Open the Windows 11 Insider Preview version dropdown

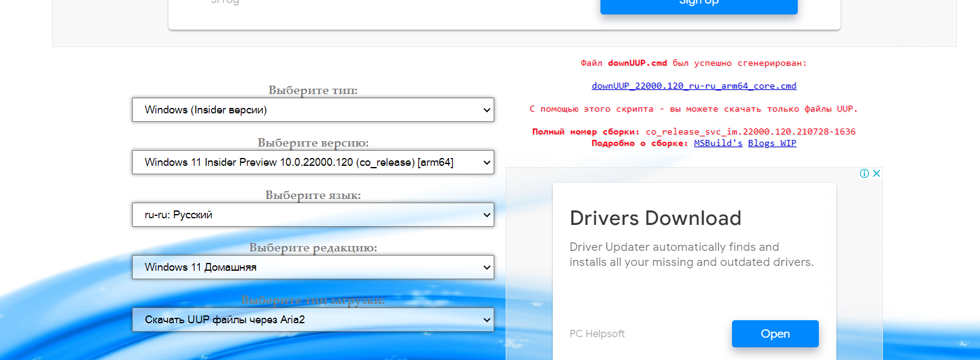pyautogui.click(x=313, y=162)
